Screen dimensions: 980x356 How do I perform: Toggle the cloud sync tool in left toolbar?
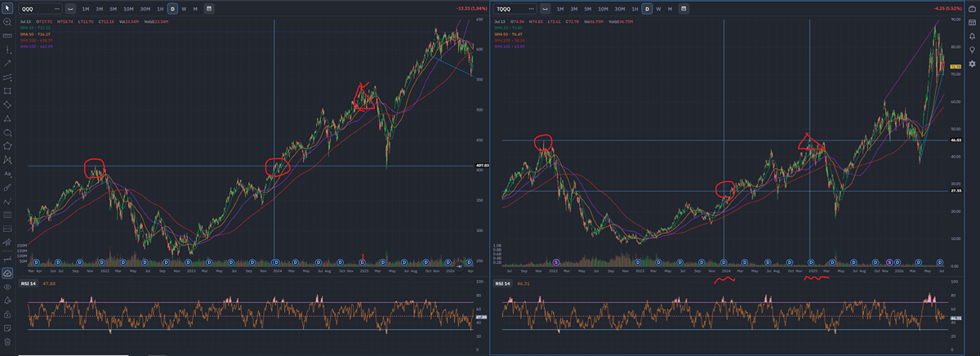7,273
